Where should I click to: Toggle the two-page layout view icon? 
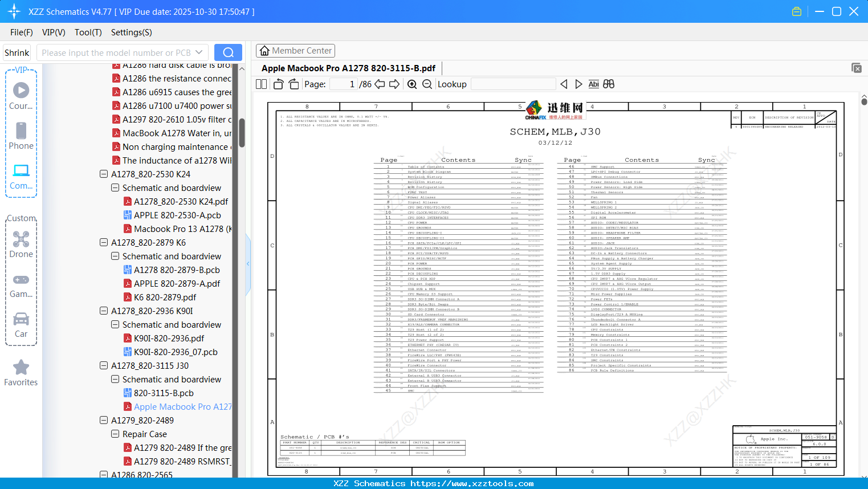pyautogui.click(x=262, y=84)
